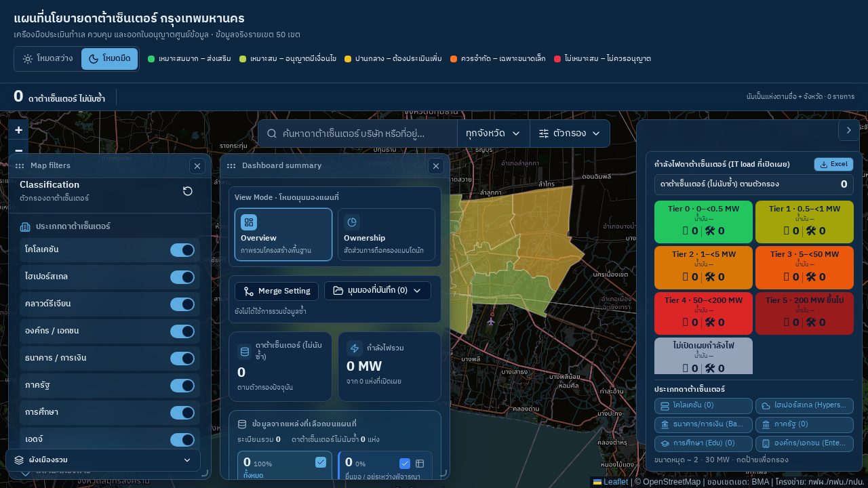Viewport: 868px width, 488px height.
Task: Toggle the โคโลเคชัน filter switch
Action: point(182,249)
